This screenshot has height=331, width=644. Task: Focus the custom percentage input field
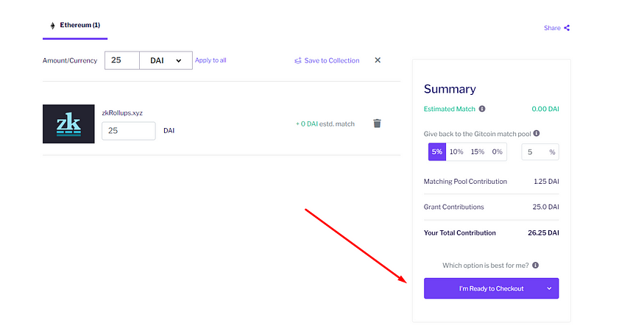[x=540, y=152]
